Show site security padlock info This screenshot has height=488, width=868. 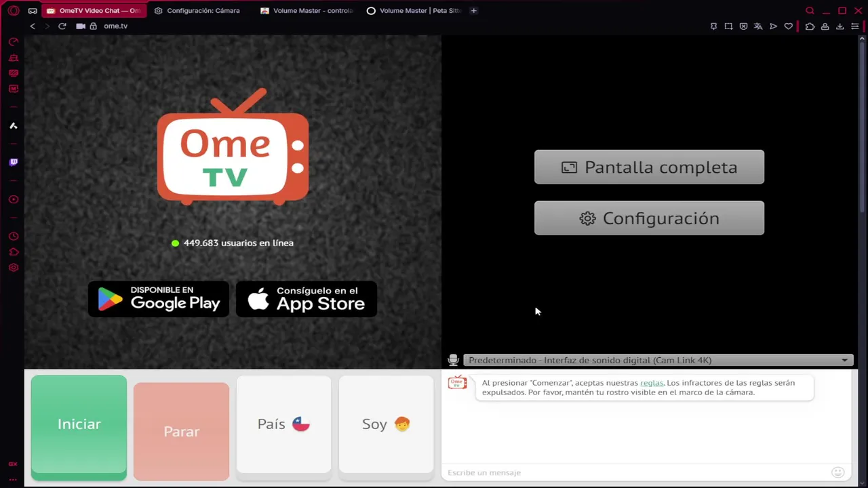[94, 26]
